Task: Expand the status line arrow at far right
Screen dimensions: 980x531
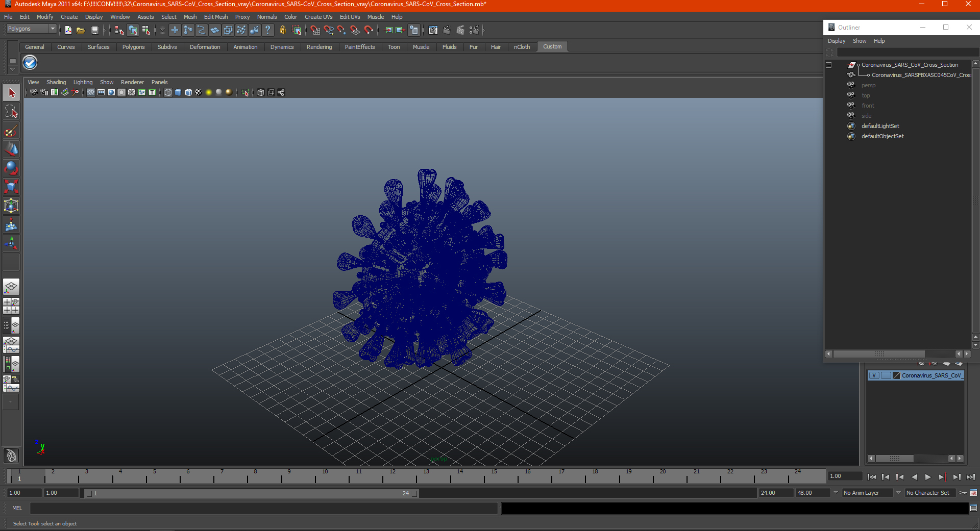Action: click(483, 31)
